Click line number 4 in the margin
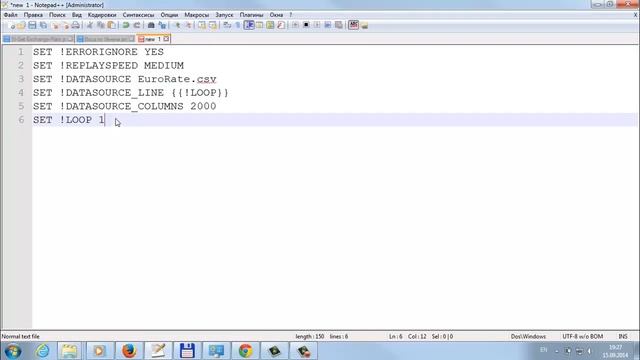Viewport: 640px width, 360px height. [21, 93]
